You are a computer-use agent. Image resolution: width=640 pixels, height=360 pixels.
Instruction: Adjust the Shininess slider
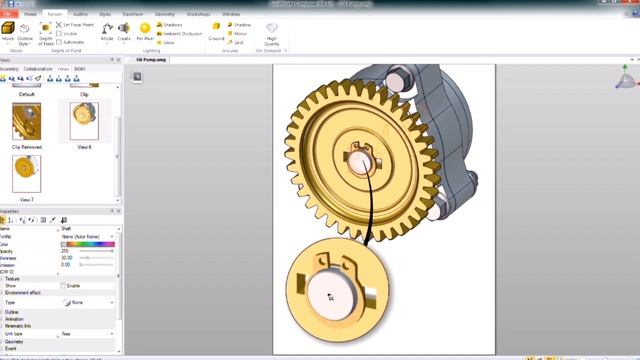coord(96,258)
